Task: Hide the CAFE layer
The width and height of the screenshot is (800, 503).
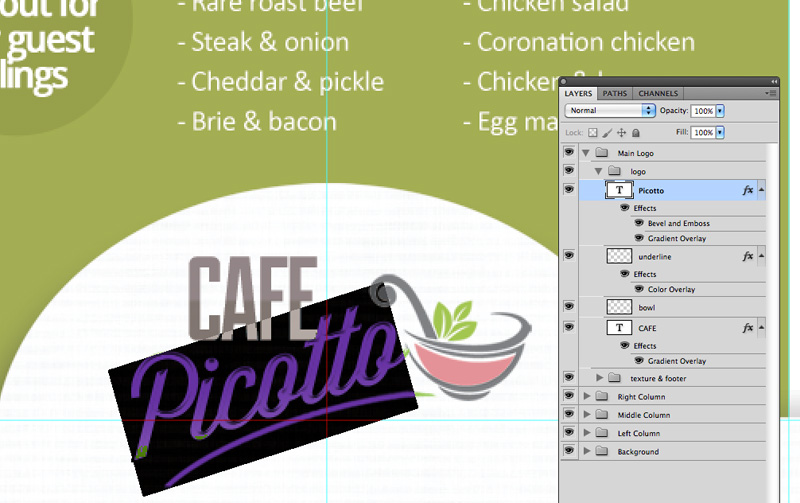Action: pyautogui.click(x=569, y=326)
